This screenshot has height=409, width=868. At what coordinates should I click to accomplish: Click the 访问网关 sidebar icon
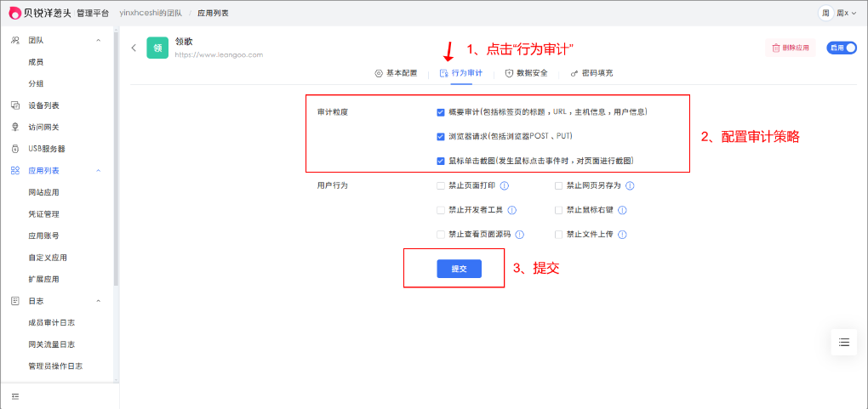(15, 127)
